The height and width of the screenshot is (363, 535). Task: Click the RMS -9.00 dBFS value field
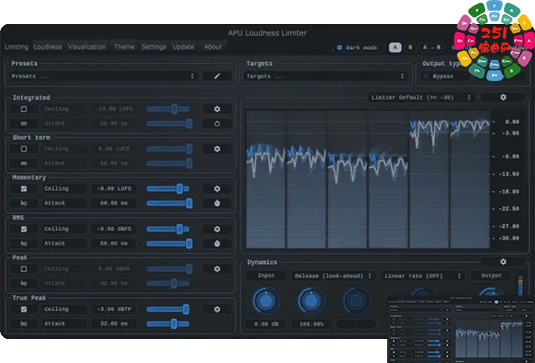coord(114,229)
